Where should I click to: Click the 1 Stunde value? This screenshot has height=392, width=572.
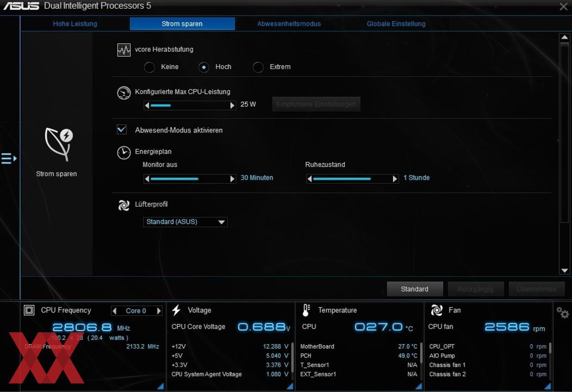click(416, 178)
